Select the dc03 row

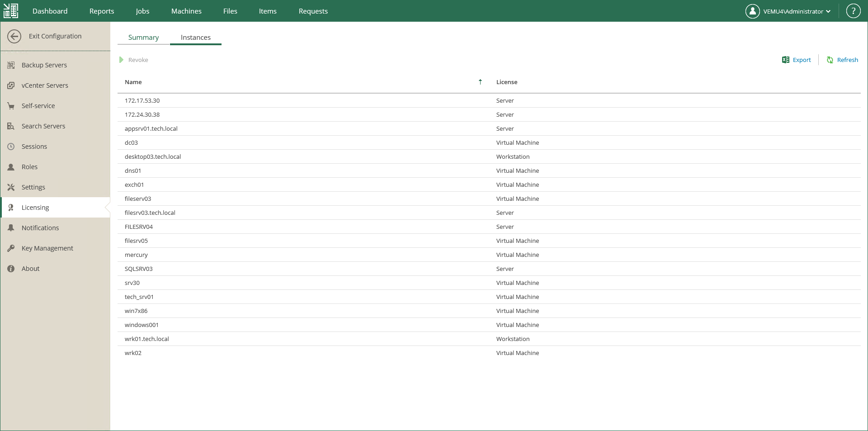tap(489, 142)
